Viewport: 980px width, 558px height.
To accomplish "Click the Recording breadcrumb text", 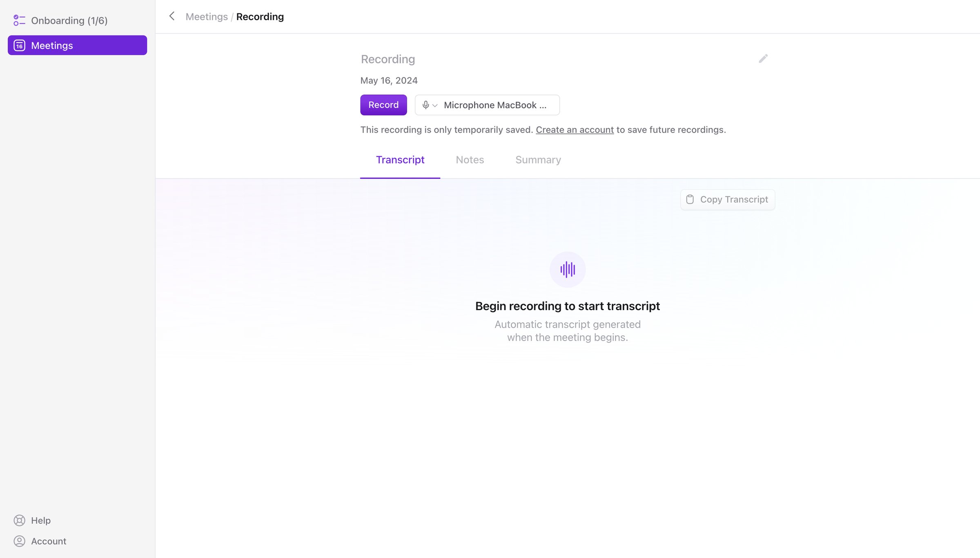I will tap(260, 16).
